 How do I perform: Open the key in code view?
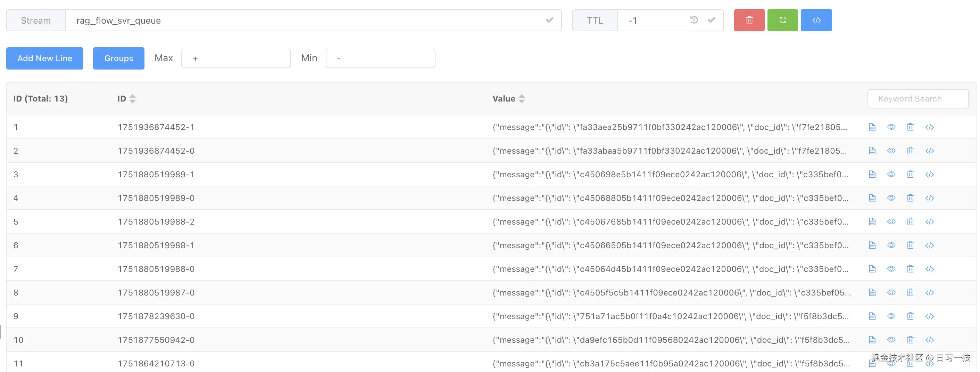816,20
